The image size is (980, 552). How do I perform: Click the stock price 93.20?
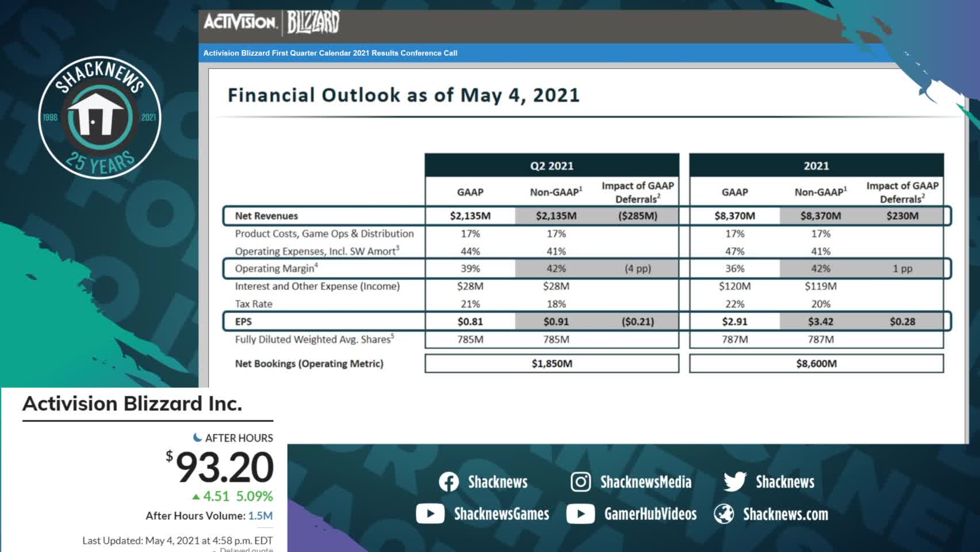pyautogui.click(x=224, y=467)
